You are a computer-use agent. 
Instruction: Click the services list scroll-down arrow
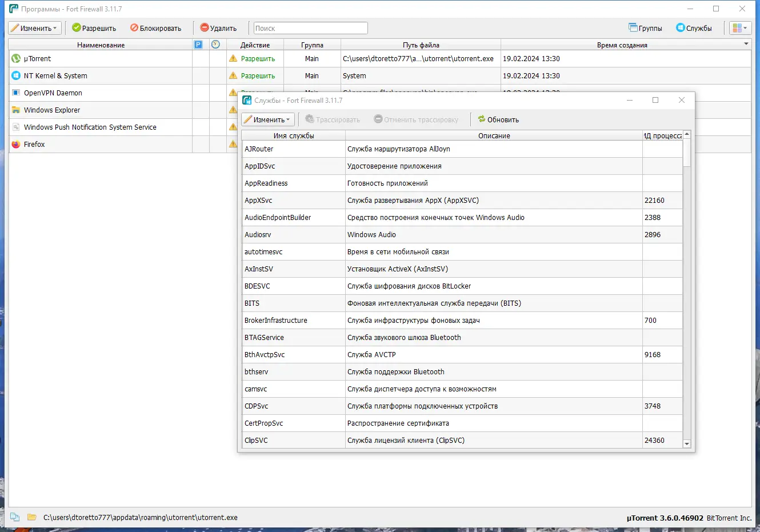click(x=687, y=444)
